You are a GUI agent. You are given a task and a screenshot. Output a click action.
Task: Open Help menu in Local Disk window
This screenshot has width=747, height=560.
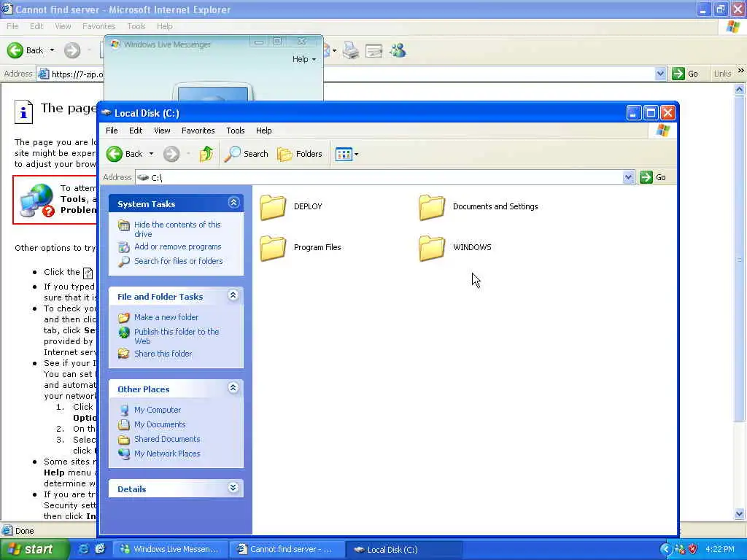(x=263, y=131)
